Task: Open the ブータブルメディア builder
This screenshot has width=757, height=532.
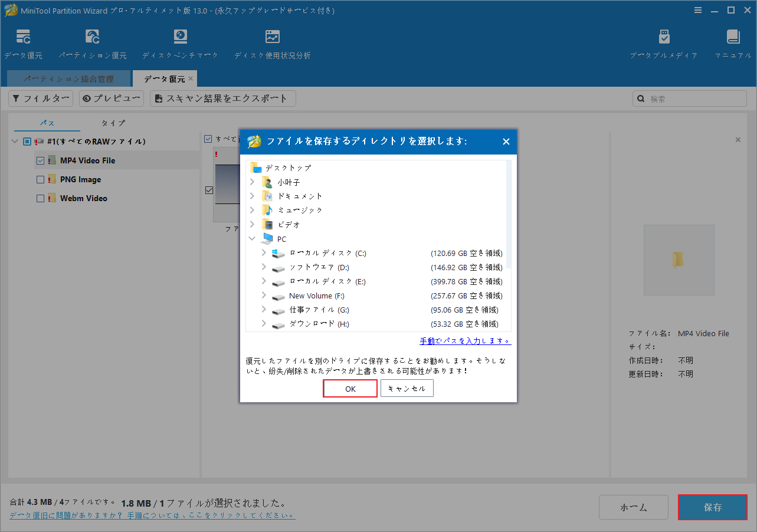Action: click(x=664, y=42)
